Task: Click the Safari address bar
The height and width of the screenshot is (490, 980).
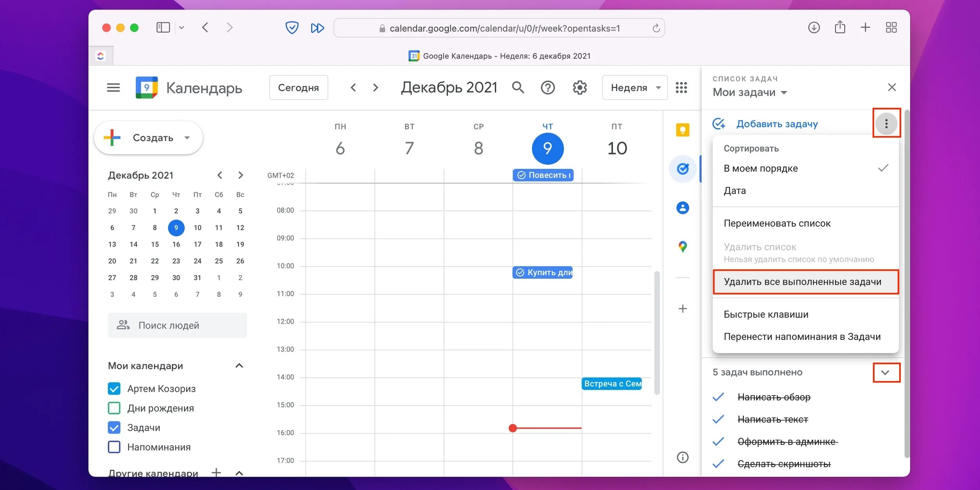Action: point(499,28)
